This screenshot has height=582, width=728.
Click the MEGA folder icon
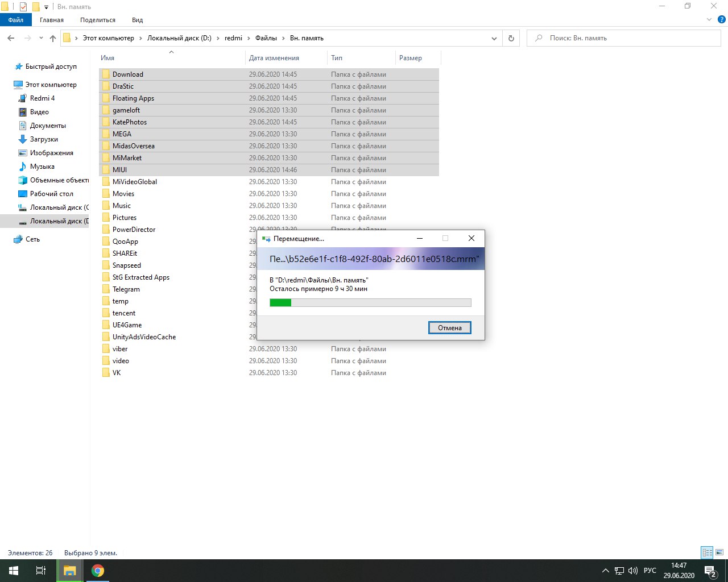coord(106,134)
